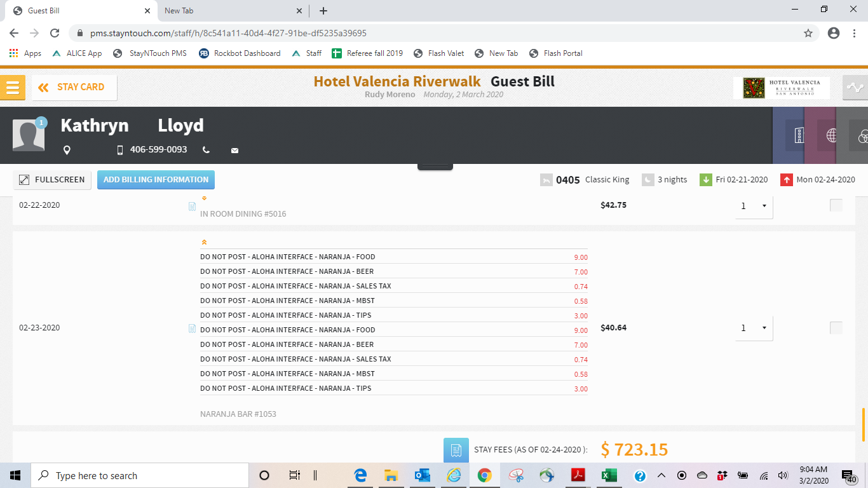Close the Guest Bill browser tab

point(147,11)
